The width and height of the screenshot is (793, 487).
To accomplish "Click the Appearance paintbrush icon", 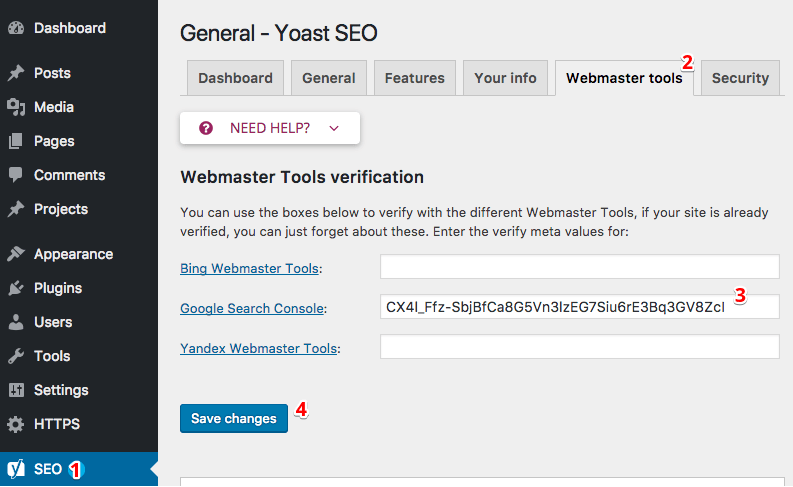I will point(16,254).
